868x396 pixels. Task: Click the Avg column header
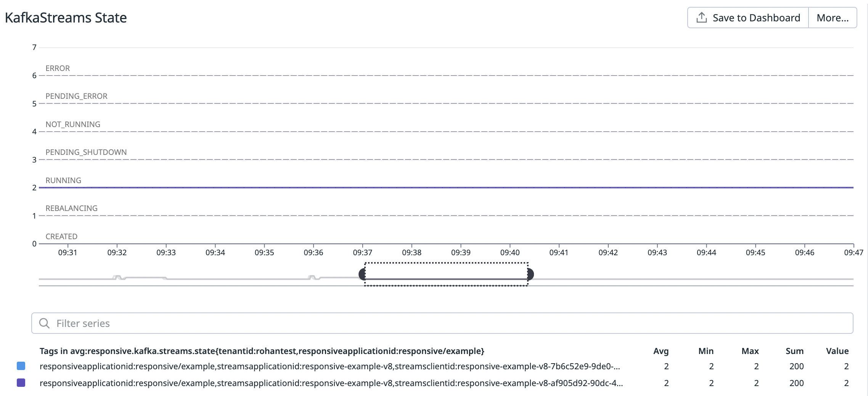click(661, 351)
